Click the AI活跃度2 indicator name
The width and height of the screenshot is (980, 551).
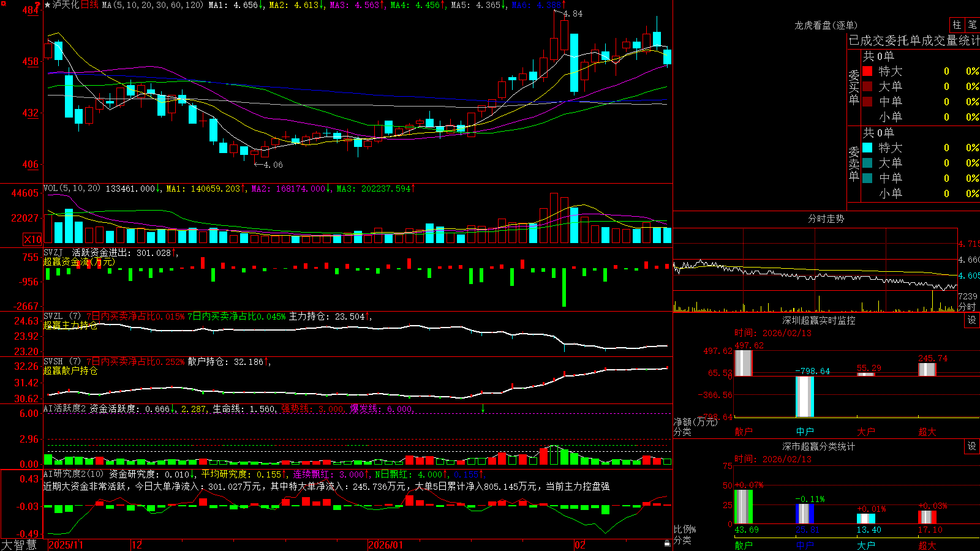click(x=65, y=408)
